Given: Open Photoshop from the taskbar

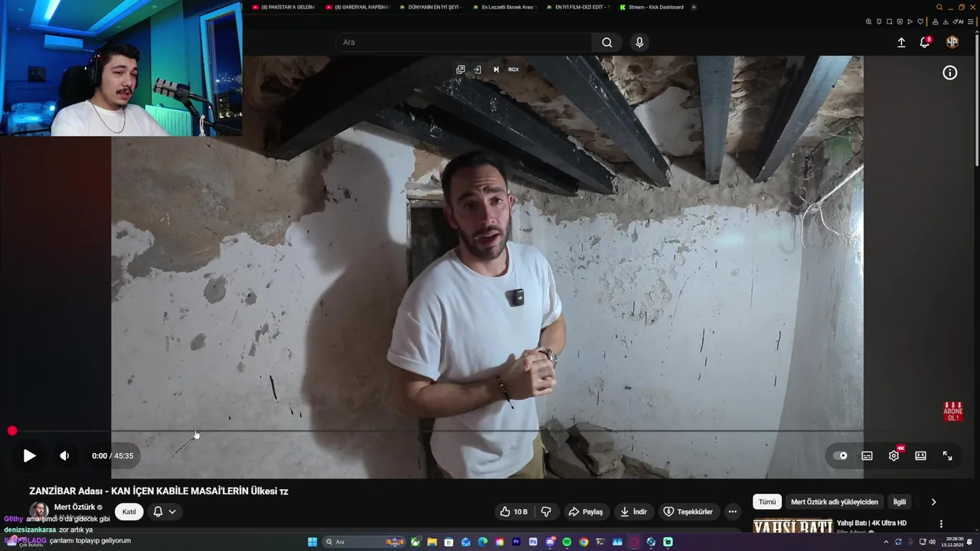Looking at the screenshot, I should [x=533, y=542].
